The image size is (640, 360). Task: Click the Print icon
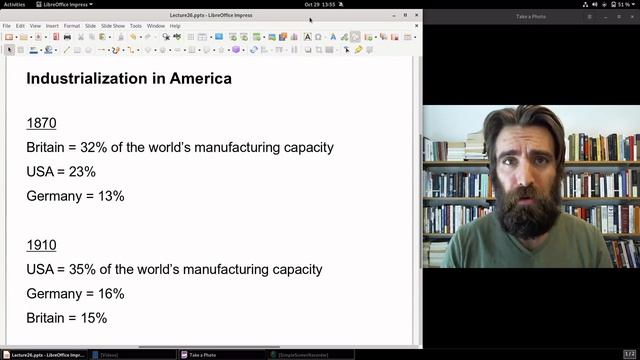pyautogui.click(x=67, y=37)
